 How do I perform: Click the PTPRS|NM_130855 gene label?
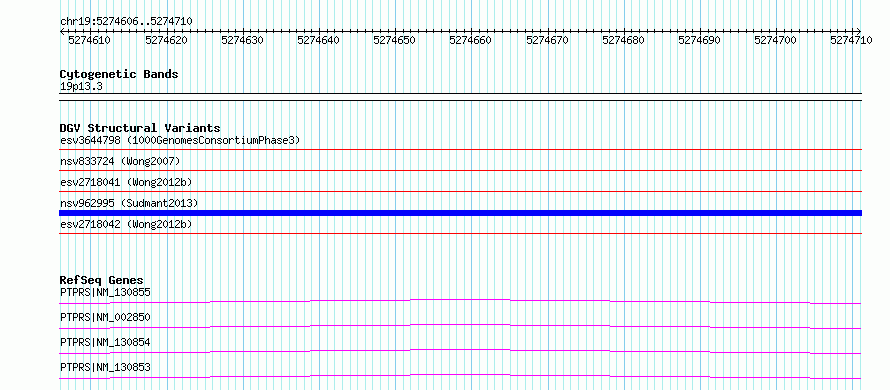[x=105, y=292]
